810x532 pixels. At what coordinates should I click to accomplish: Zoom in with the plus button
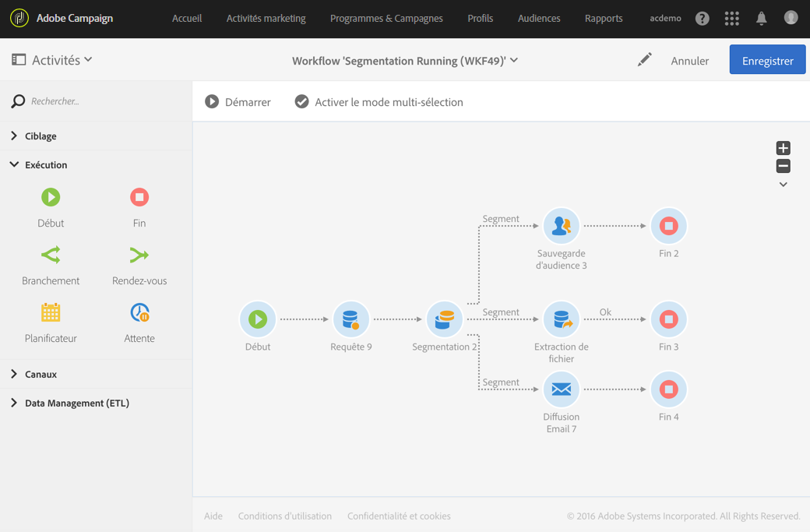point(783,148)
